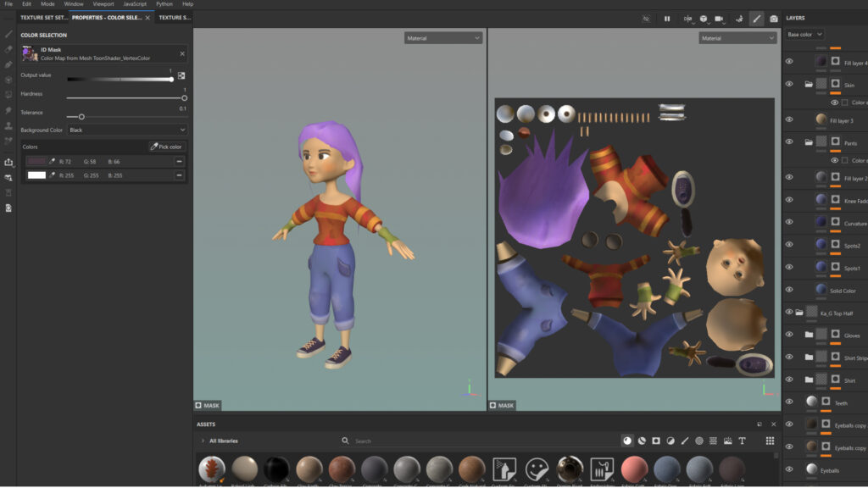Hide the Knee Fade layer via eye icon

pos(789,201)
